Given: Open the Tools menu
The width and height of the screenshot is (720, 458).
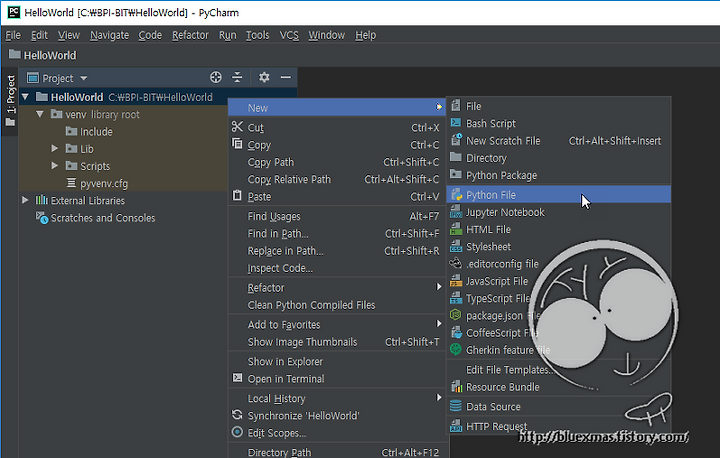Looking at the screenshot, I should point(257,35).
